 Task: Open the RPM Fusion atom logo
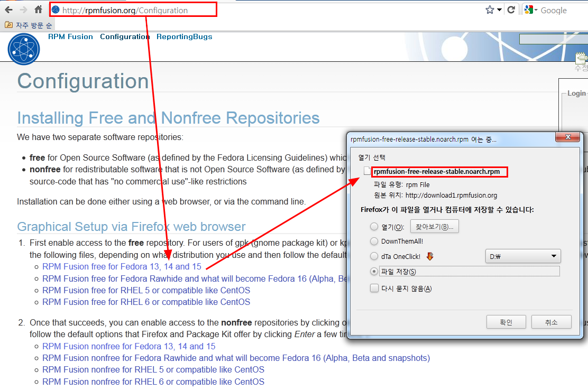[x=24, y=49]
